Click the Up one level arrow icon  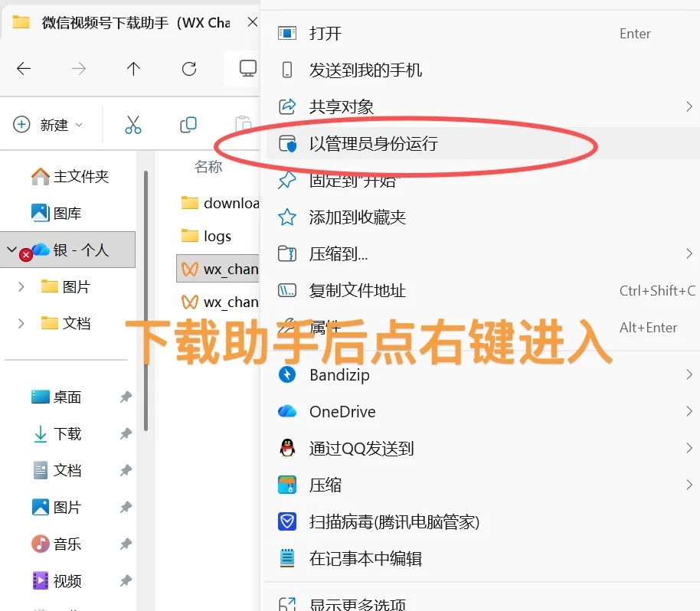132,69
